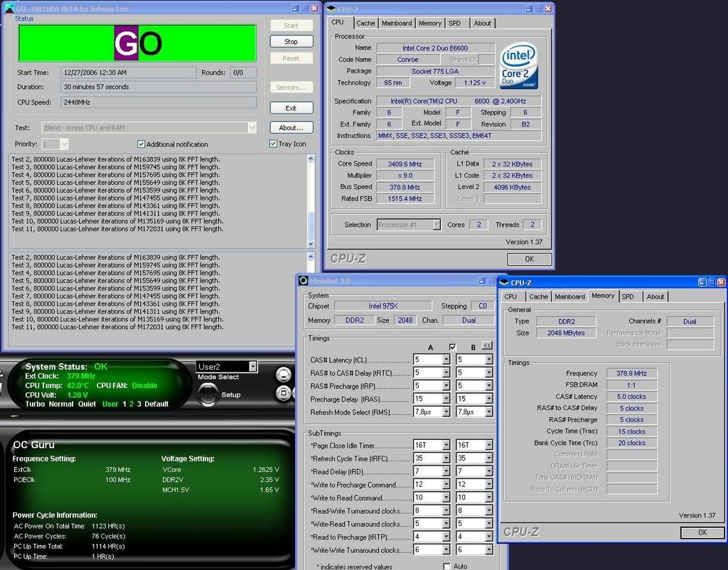Open the About... dialog in ORTHOS

click(x=291, y=128)
